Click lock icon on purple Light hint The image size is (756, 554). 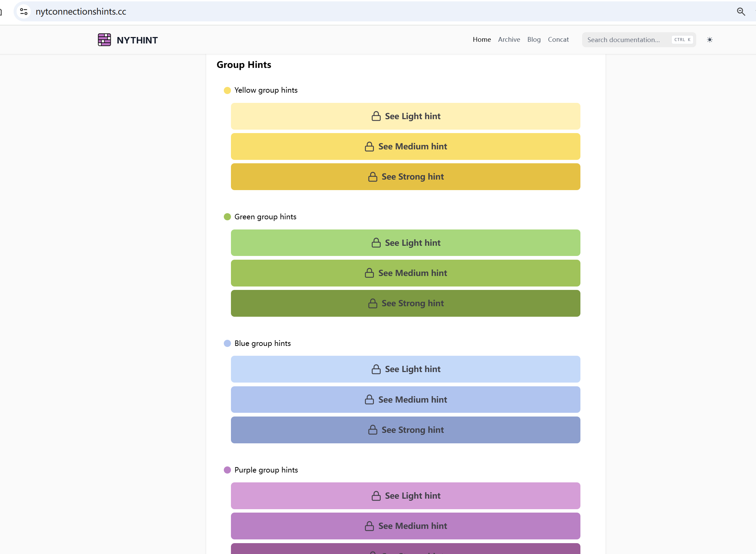tap(376, 496)
